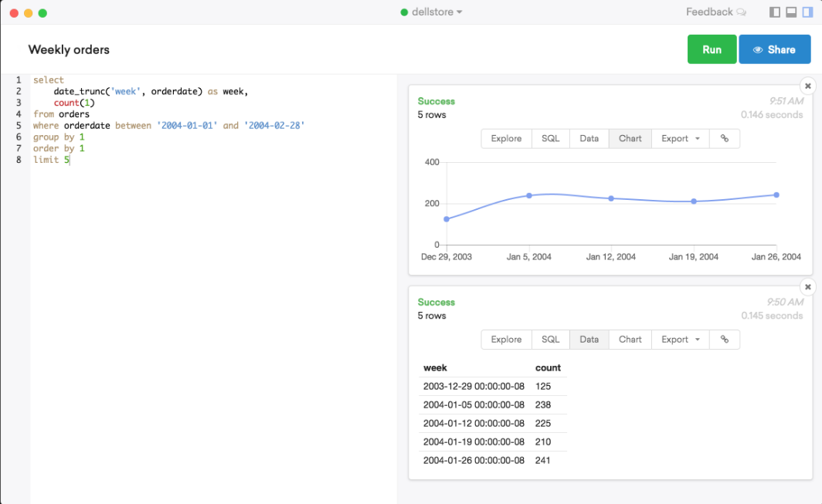
Task: Dismiss the 9:50 AM data result card
Action: [x=807, y=286]
